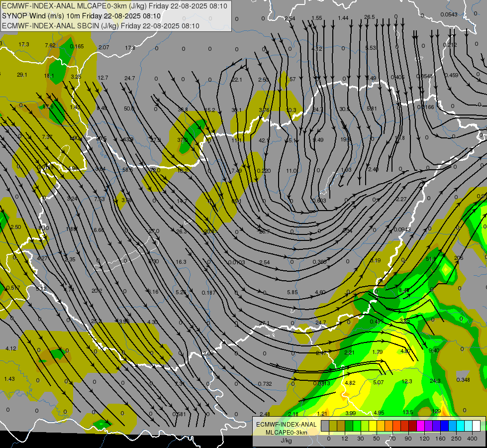Click the map value 29.1

click(x=22, y=75)
